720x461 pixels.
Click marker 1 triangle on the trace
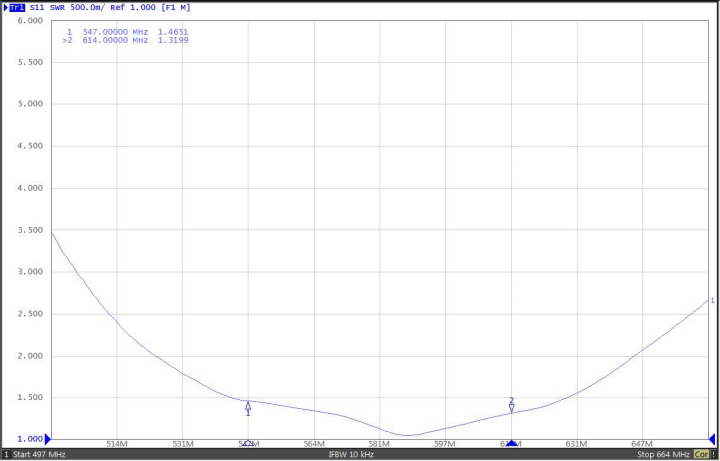(x=248, y=406)
